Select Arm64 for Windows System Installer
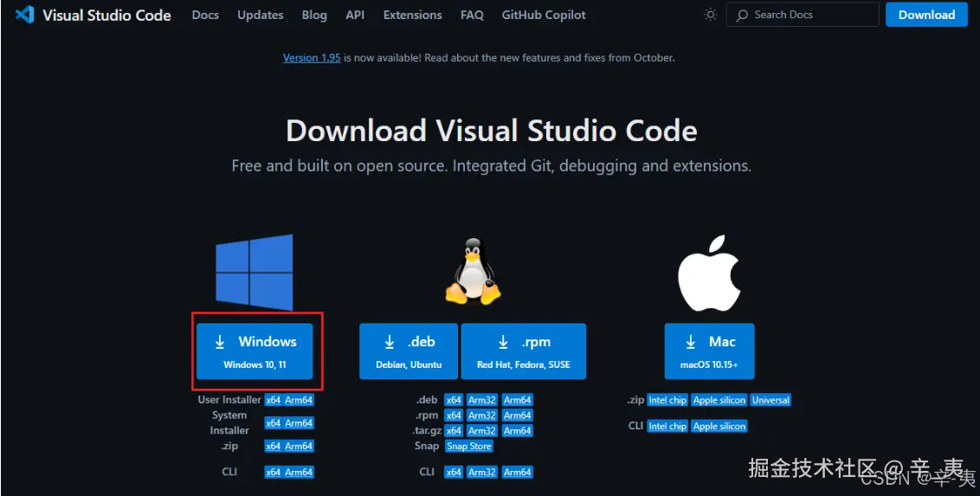Viewport: 980px width, 496px height. point(299,423)
